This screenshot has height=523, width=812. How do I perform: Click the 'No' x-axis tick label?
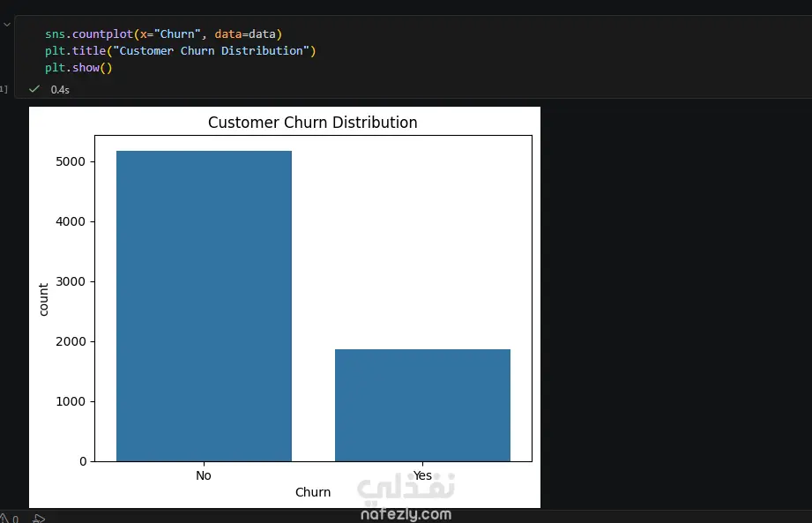(204, 475)
